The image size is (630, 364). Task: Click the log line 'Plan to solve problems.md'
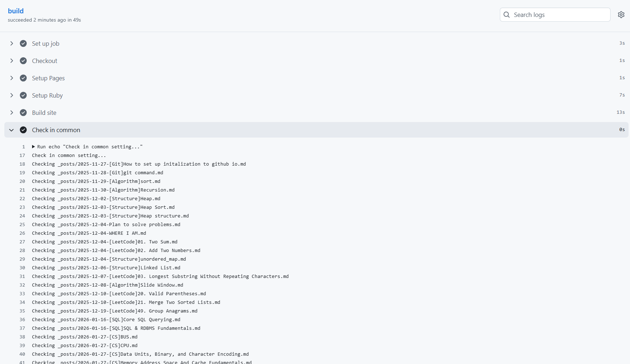[x=106, y=225]
